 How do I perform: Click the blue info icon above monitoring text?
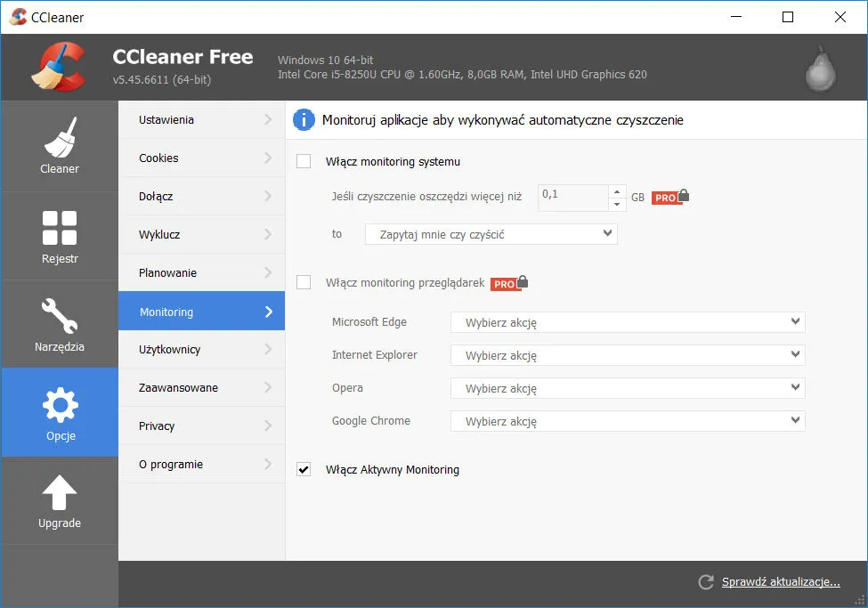pos(303,119)
